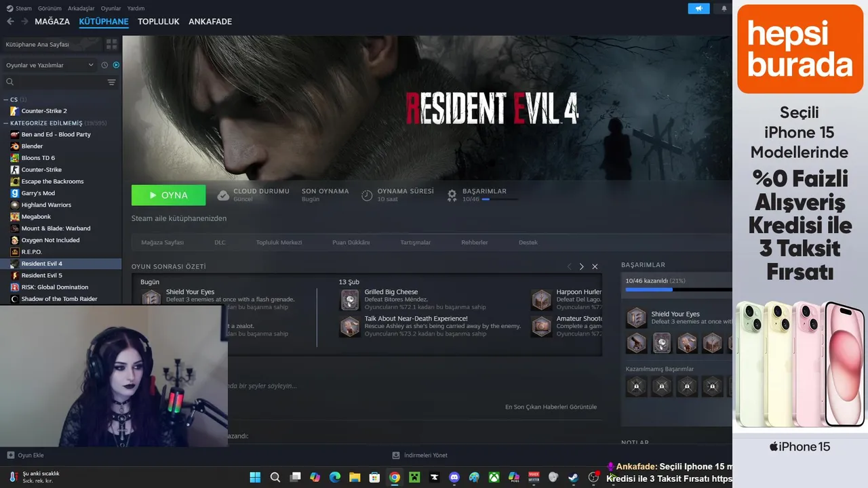Viewport: 868px width, 488px height.
Task: Click the library search magnifier icon
Action: [10, 82]
